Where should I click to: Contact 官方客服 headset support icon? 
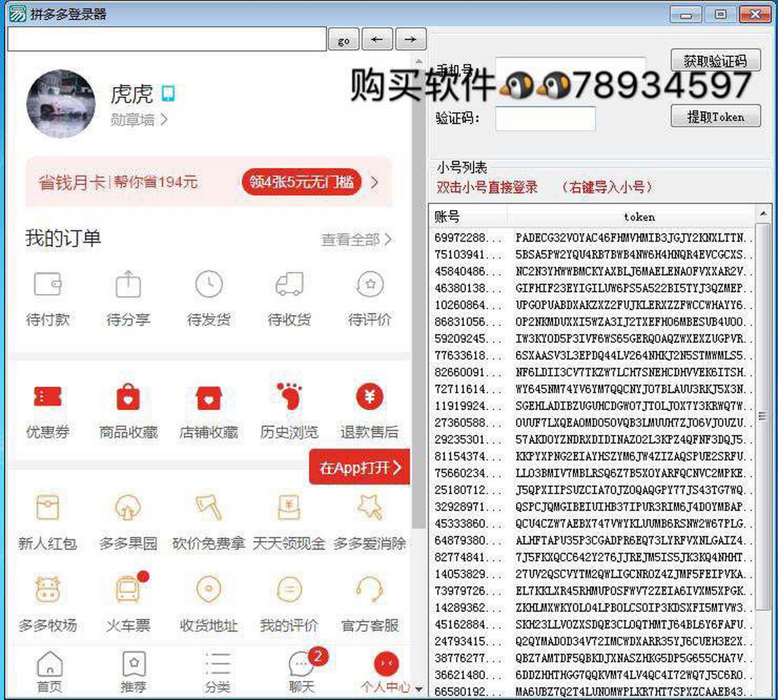(370, 590)
